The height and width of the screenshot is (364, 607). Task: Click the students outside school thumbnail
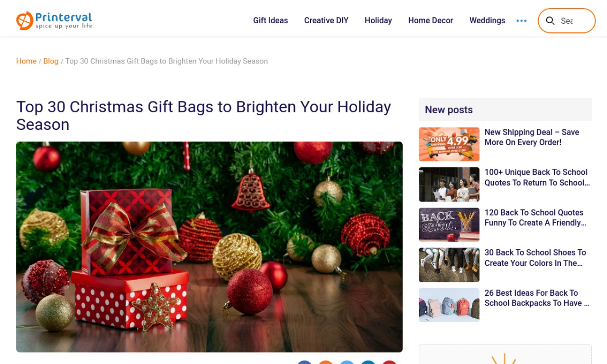coord(449,184)
